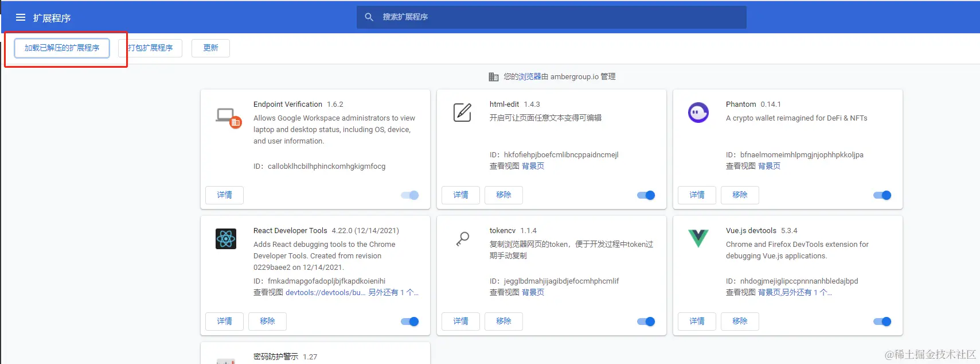The width and height of the screenshot is (980, 364).
Task: Click the search magnifier icon
Action: coord(369,17)
